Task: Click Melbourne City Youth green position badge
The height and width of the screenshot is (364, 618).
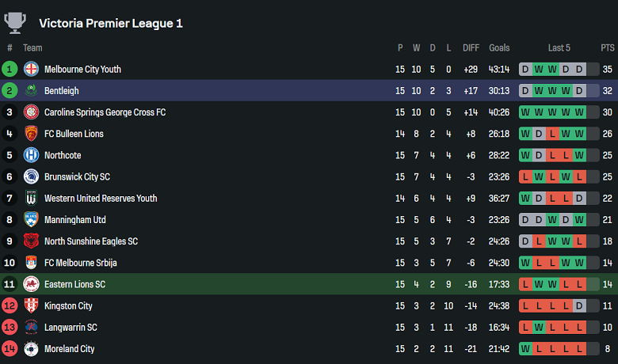Action: pos(10,70)
